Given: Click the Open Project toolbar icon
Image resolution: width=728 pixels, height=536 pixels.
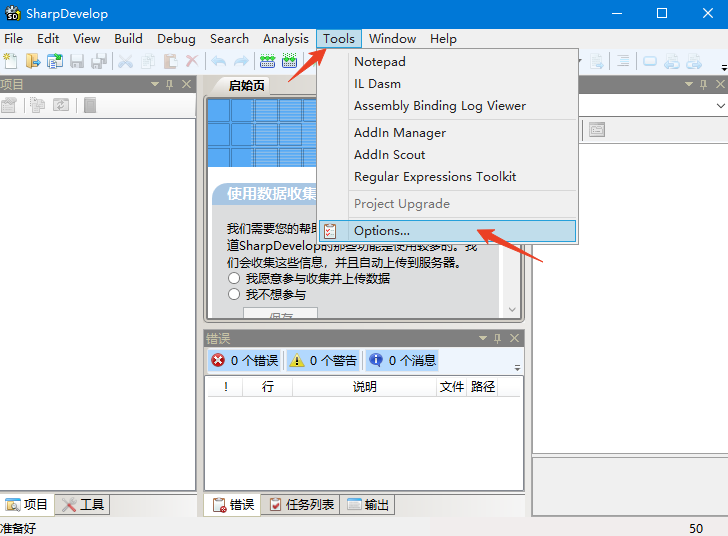Looking at the screenshot, I should [55, 61].
